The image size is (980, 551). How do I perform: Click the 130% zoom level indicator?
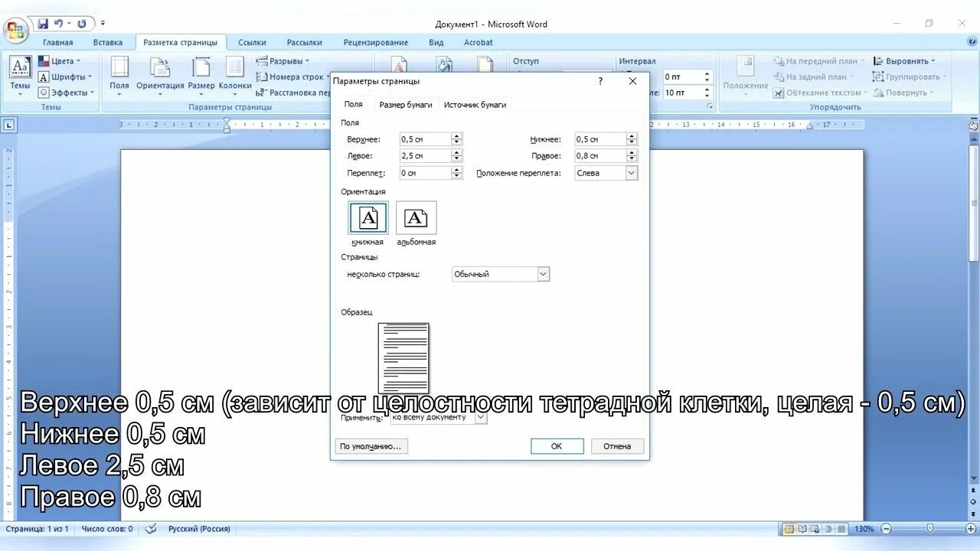[x=864, y=529]
